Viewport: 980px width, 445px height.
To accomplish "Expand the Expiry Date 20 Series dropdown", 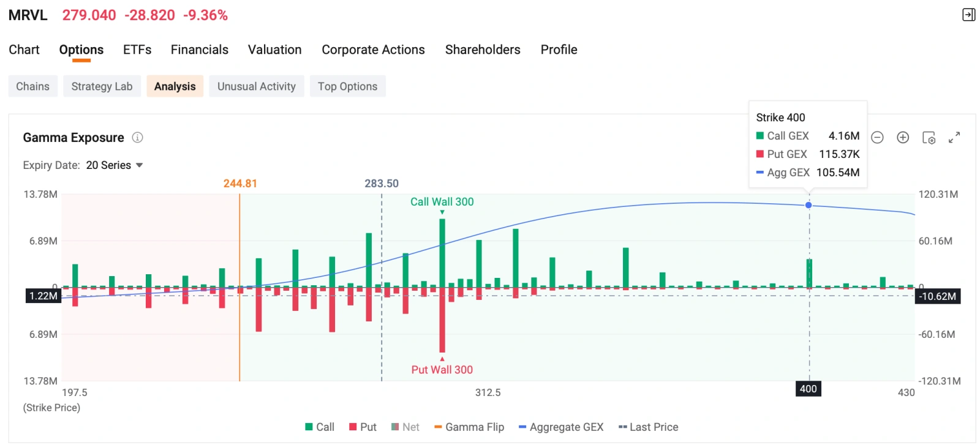I will 115,165.
